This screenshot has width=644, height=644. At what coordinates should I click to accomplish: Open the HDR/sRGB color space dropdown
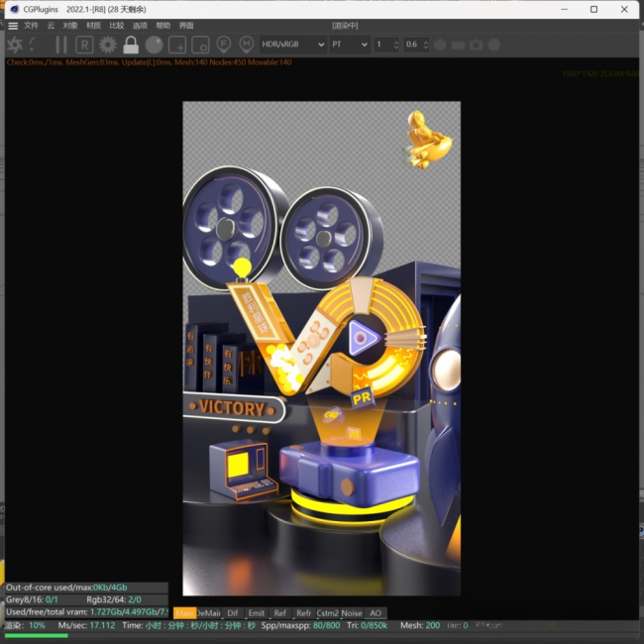[x=292, y=45]
